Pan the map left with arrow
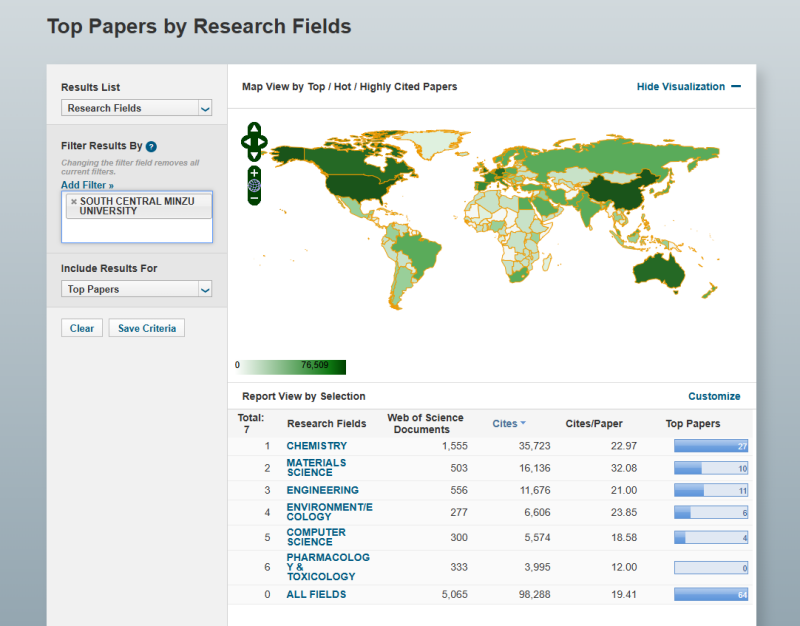 [245, 142]
